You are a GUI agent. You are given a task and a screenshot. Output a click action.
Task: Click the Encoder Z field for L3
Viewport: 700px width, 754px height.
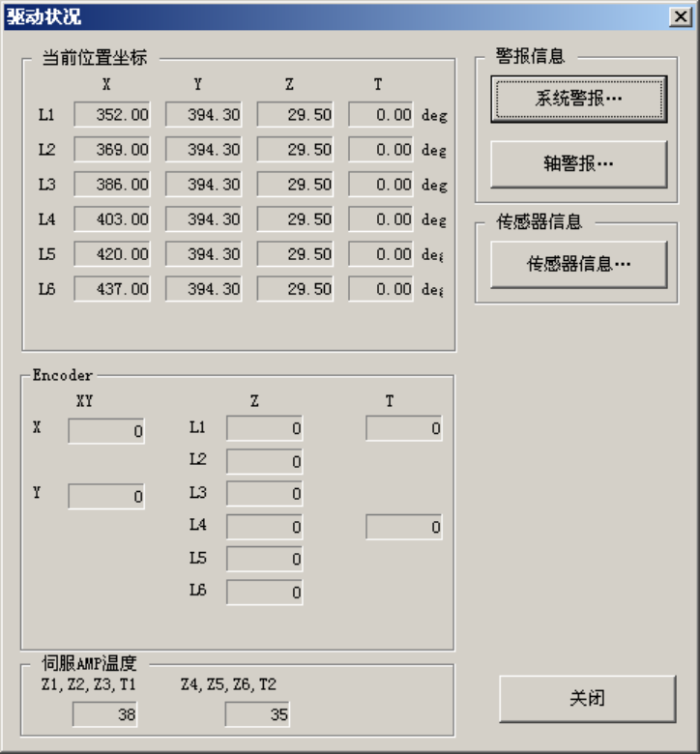[x=265, y=493]
